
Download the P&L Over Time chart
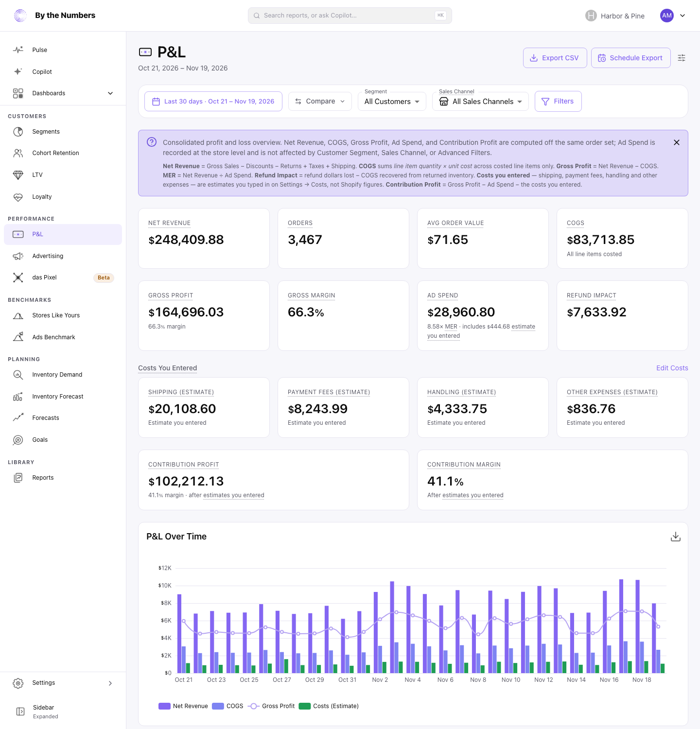click(676, 537)
